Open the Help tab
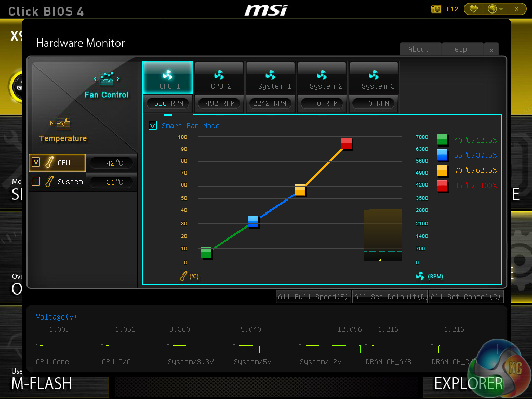 coord(462,49)
